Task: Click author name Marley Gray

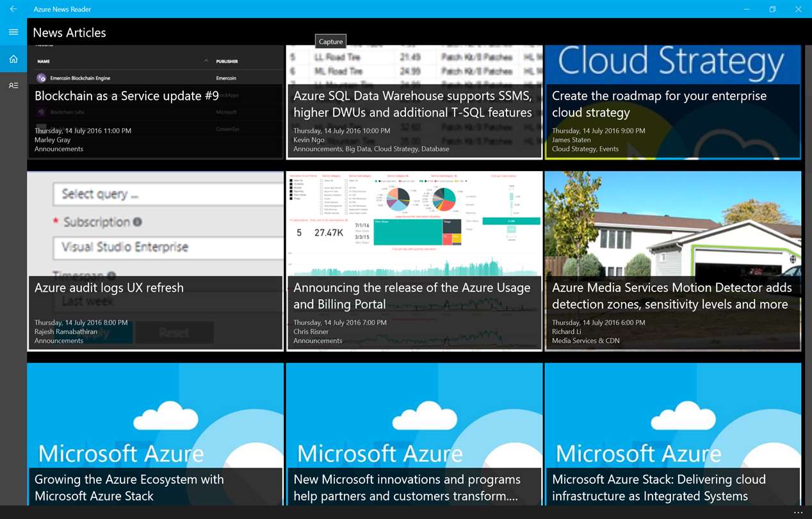Action: 52,140
